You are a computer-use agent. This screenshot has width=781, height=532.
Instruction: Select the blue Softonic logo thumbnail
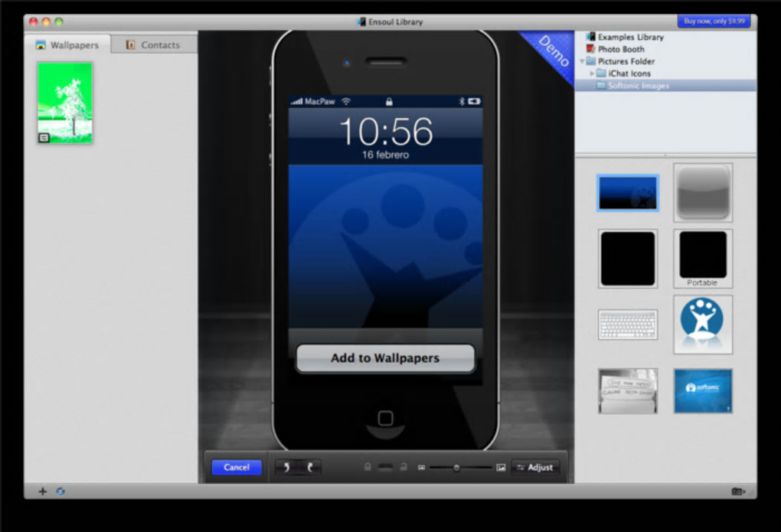(703, 325)
